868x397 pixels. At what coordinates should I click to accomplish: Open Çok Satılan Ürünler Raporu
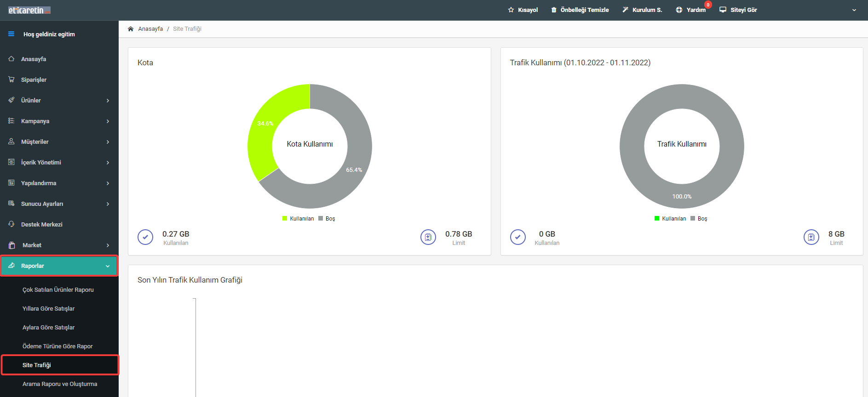(58, 289)
